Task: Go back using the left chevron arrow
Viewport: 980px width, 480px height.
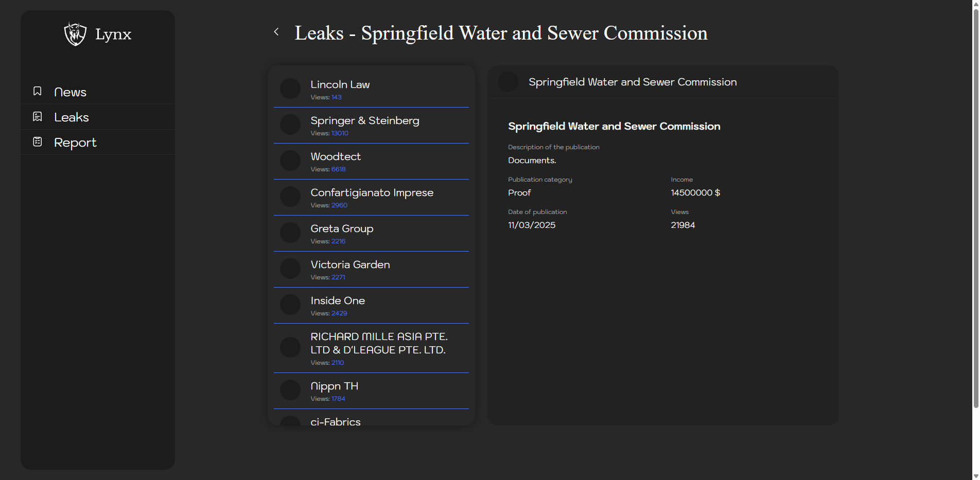Action: tap(276, 32)
